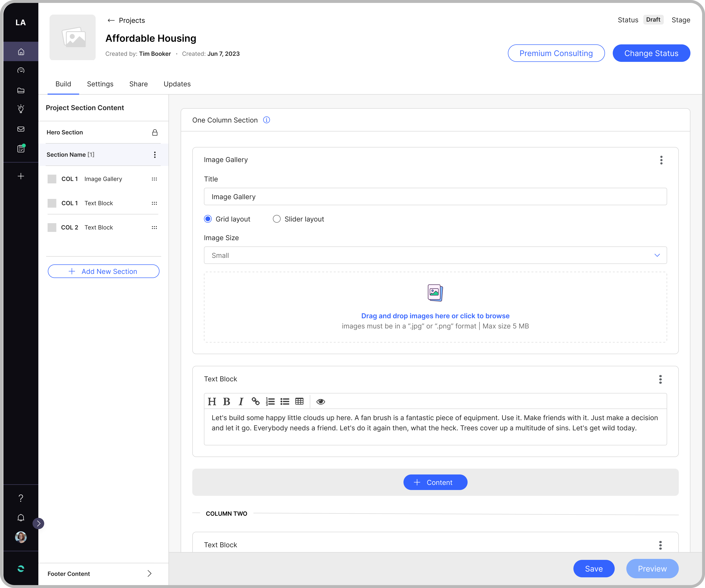Insert a numbered list in the editor

[x=270, y=401]
